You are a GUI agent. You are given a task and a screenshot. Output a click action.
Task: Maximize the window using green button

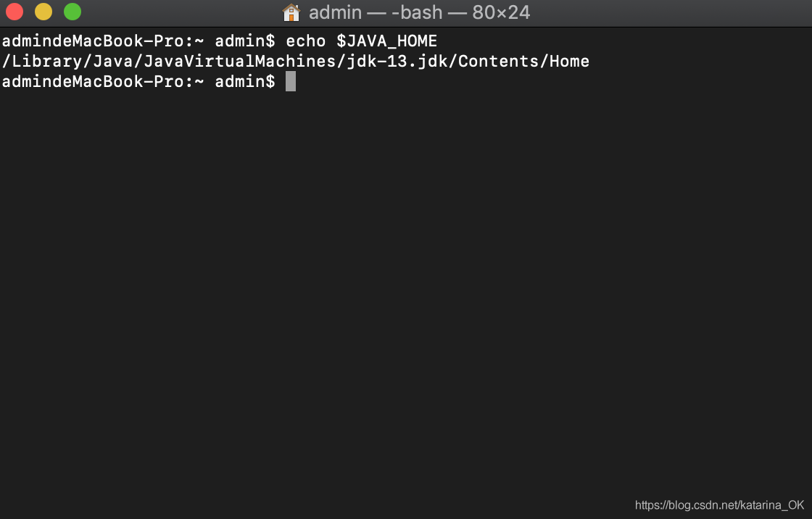tap(72, 12)
